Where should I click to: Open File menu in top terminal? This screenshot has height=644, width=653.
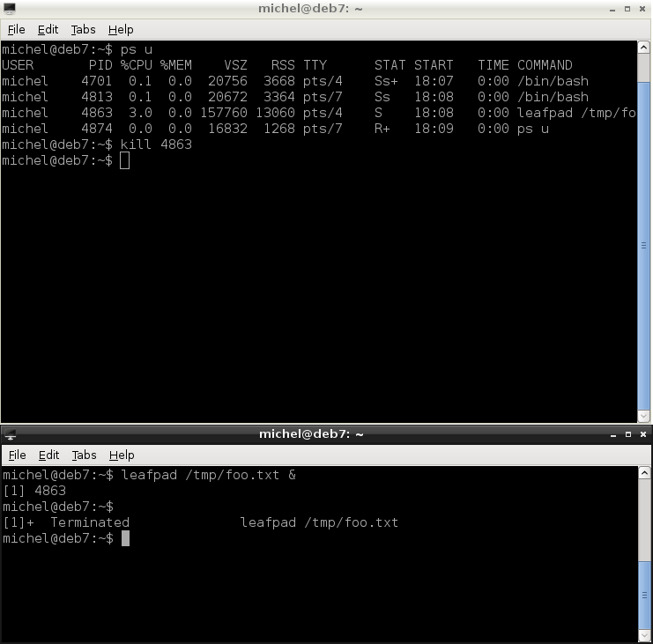(16, 30)
